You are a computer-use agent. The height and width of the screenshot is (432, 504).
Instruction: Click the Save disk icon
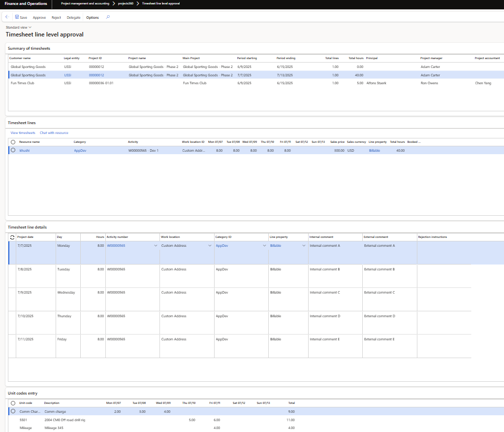(x=17, y=17)
